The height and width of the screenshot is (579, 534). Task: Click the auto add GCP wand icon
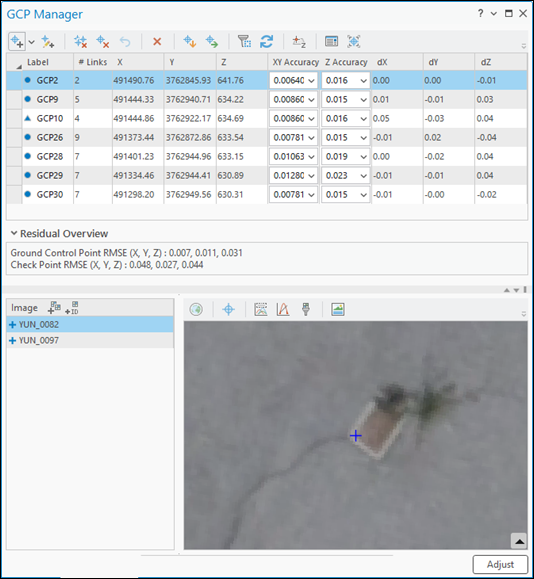click(48, 42)
